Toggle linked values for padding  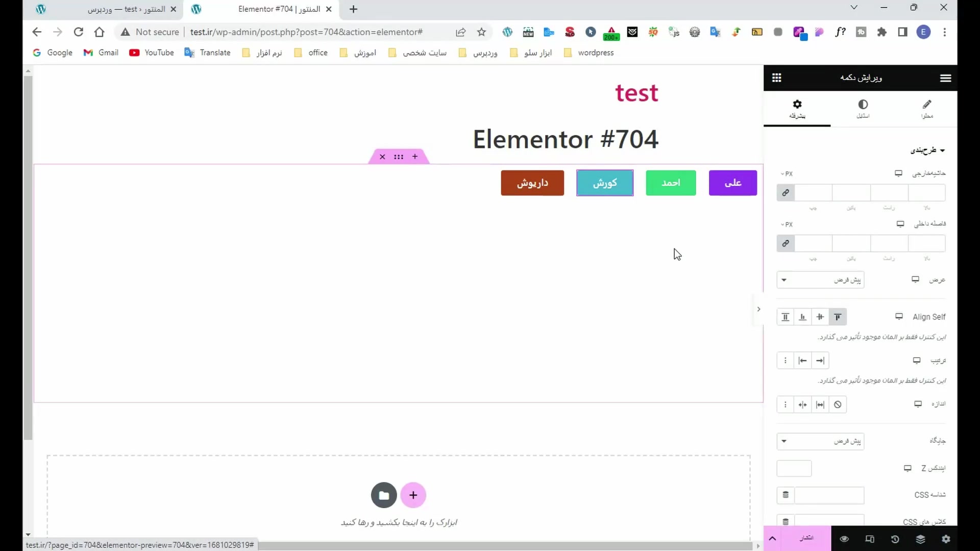pyautogui.click(x=786, y=243)
